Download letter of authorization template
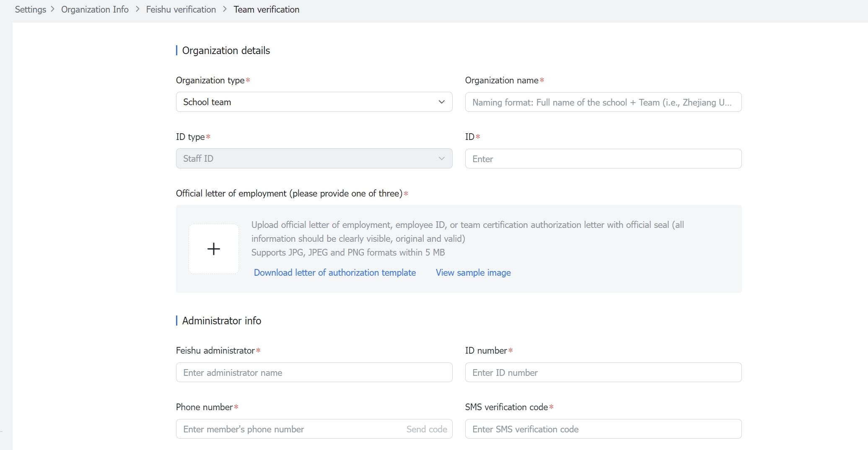868x450 pixels. tap(334, 273)
